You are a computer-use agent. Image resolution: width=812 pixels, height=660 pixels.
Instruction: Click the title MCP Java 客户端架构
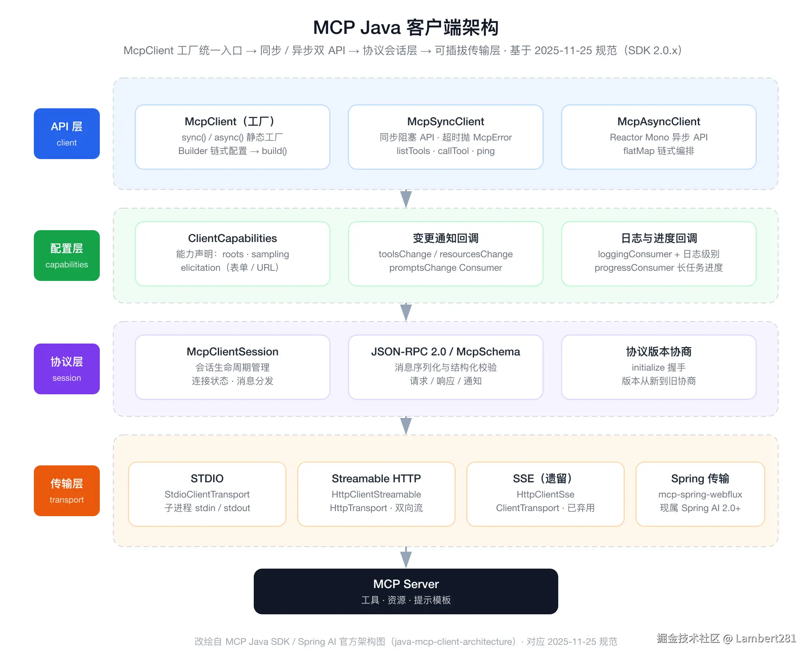point(406,27)
